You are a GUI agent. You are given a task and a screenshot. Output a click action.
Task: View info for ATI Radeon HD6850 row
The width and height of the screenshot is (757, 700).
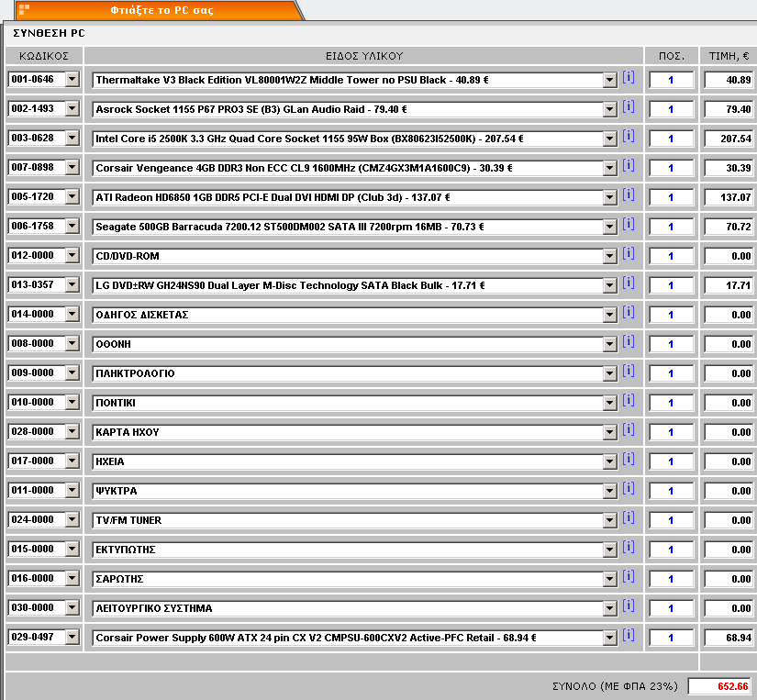629,195
